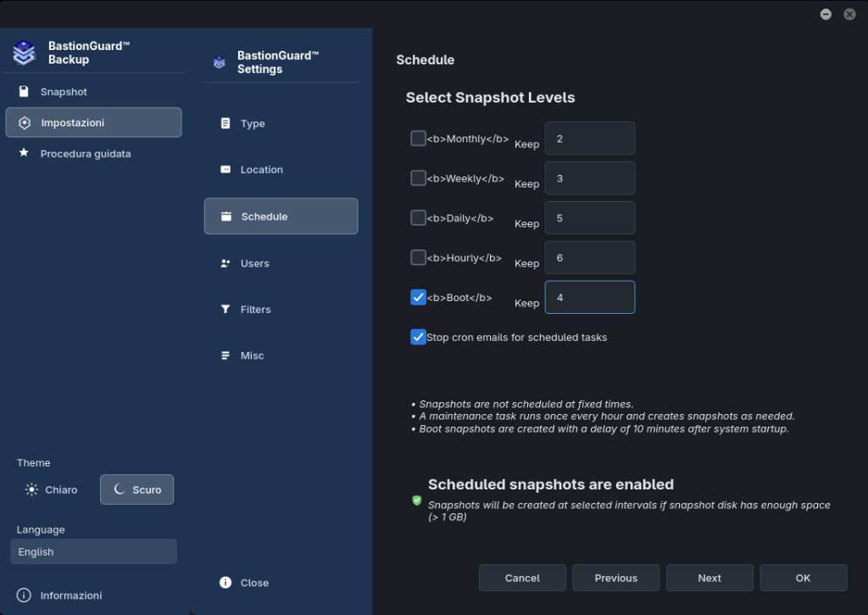Open the Procedura guidata wizard section
The width and height of the screenshot is (868, 615).
click(x=93, y=154)
